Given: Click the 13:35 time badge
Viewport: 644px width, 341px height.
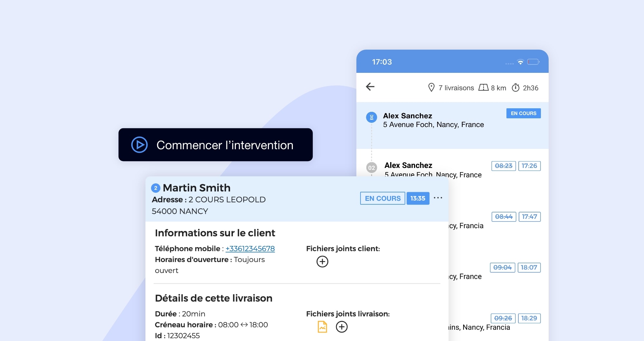Looking at the screenshot, I should click(x=418, y=198).
